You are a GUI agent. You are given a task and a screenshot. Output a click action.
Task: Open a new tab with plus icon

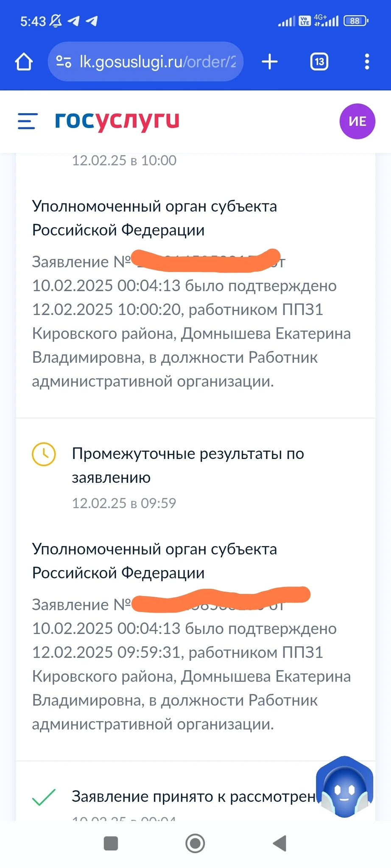pos(270,62)
